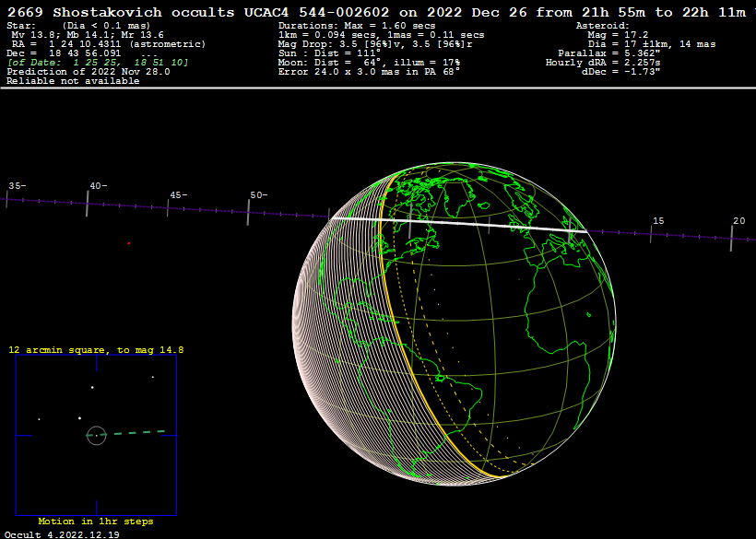
Task: Select the 15 minute tick right of the globe
Action: (x=651, y=234)
